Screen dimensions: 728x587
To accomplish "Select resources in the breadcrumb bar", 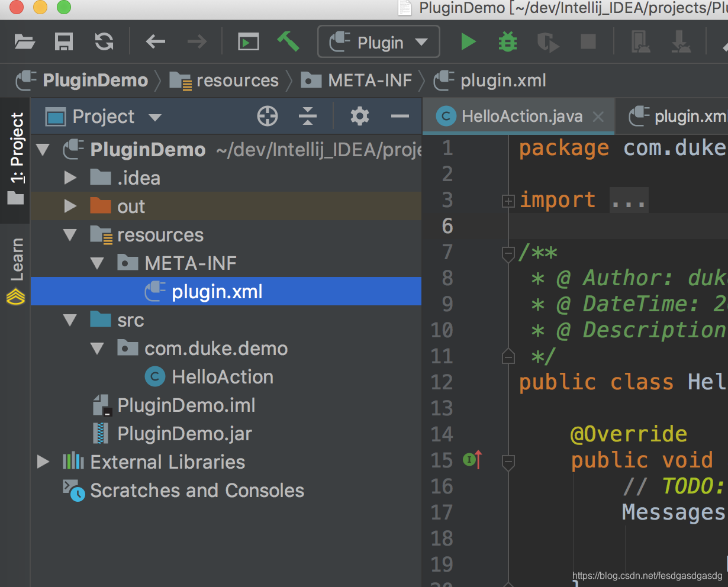I will [x=224, y=80].
